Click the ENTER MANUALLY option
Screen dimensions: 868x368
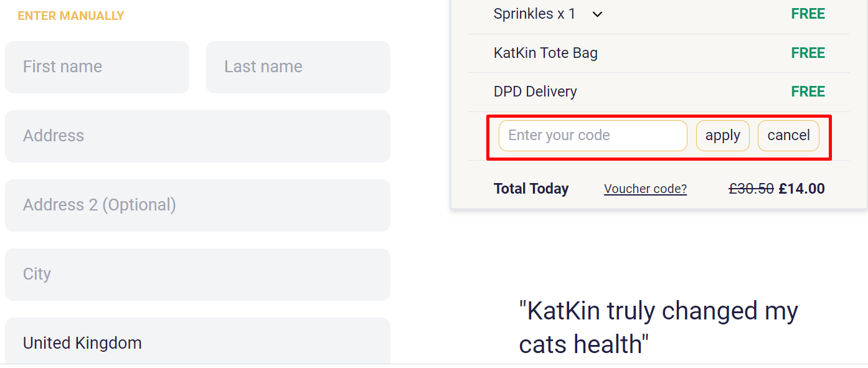pos(70,16)
